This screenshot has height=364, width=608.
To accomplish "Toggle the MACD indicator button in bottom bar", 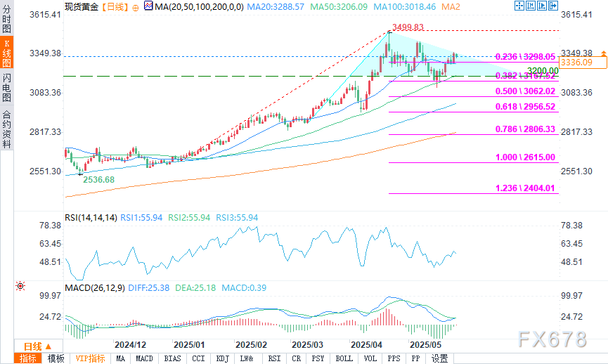I will (144, 358).
